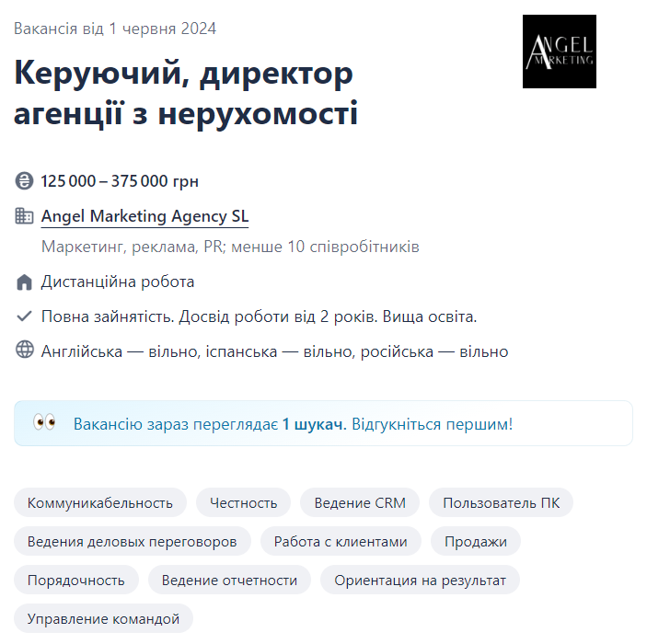Select the Управление командой tag
647x644 pixels.
pyautogui.click(x=103, y=618)
